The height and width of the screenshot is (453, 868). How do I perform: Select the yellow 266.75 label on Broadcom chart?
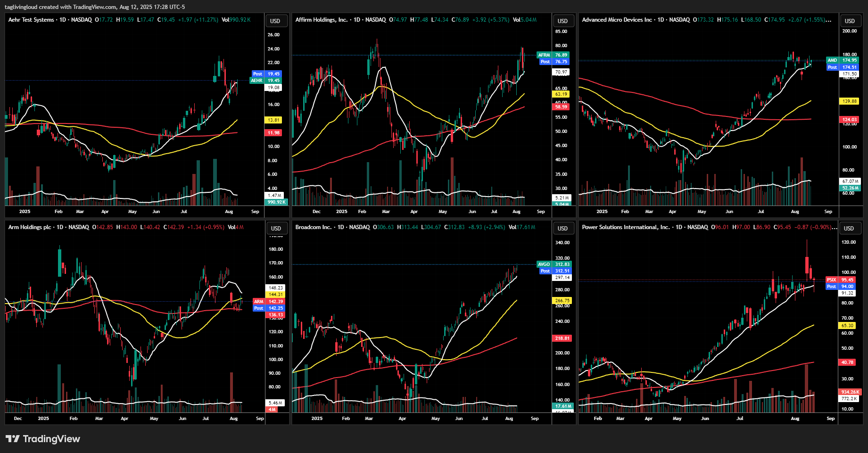(x=562, y=301)
